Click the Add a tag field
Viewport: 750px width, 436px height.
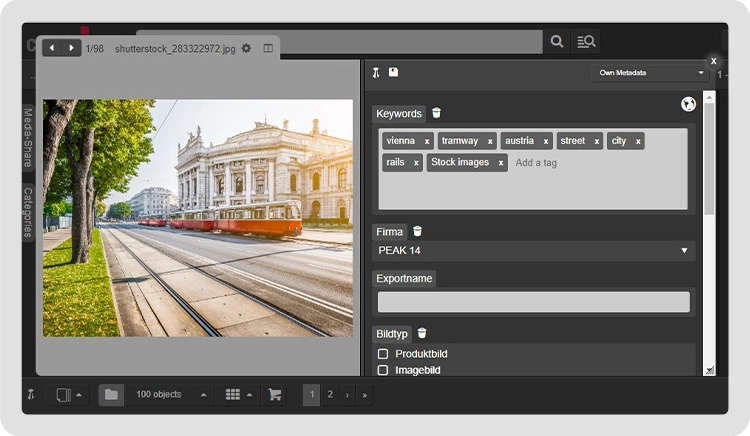pos(536,163)
